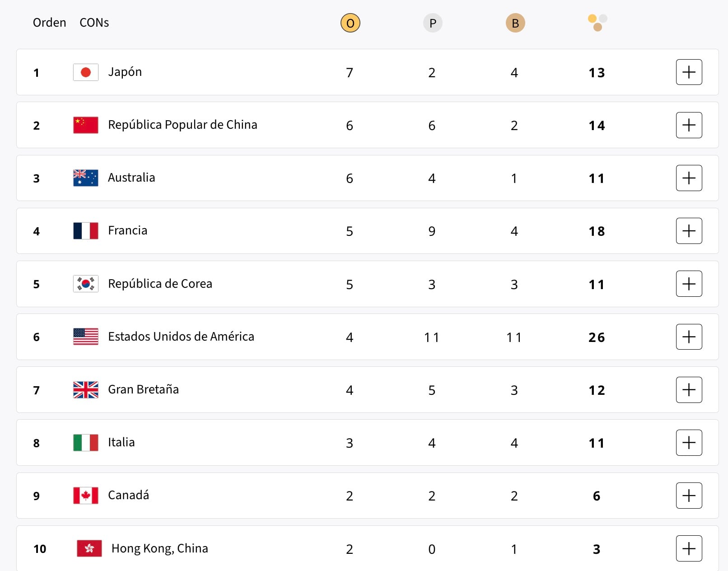Click the bronze medal column icon
Image resolution: width=728 pixels, height=571 pixels.
515,23
